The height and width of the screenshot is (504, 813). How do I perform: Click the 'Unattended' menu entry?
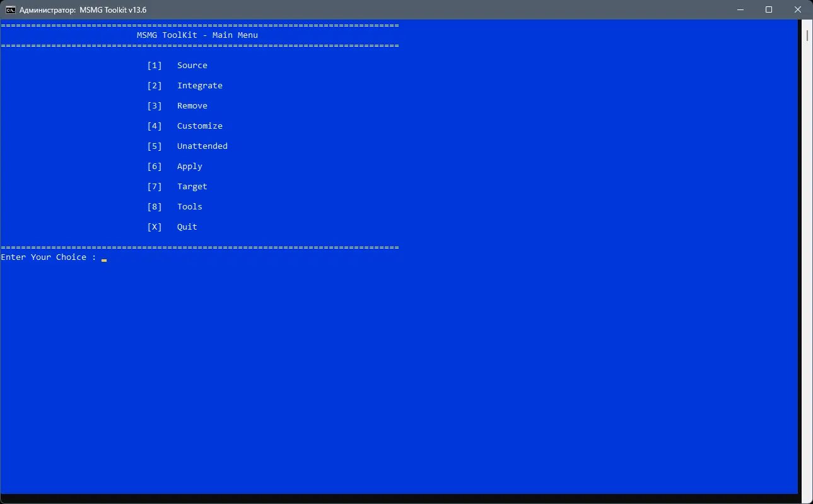pos(202,146)
